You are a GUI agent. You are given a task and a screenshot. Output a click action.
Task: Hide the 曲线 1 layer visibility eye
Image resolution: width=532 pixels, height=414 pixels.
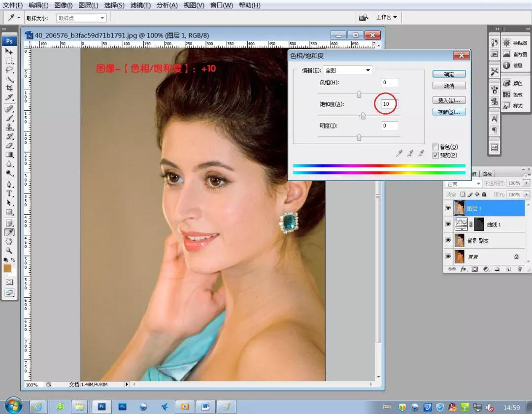(448, 224)
